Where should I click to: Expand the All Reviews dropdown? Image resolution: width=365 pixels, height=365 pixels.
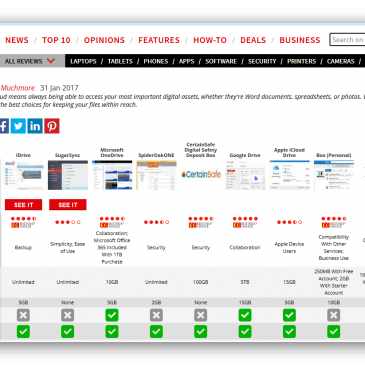click(x=30, y=61)
